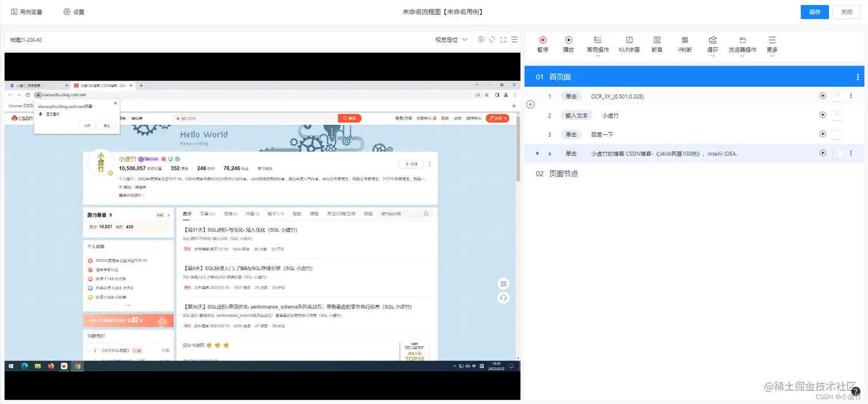The height and width of the screenshot is (404, 868).
Task: Switch to 视频 tab on blog profile
Action: click(x=297, y=214)
